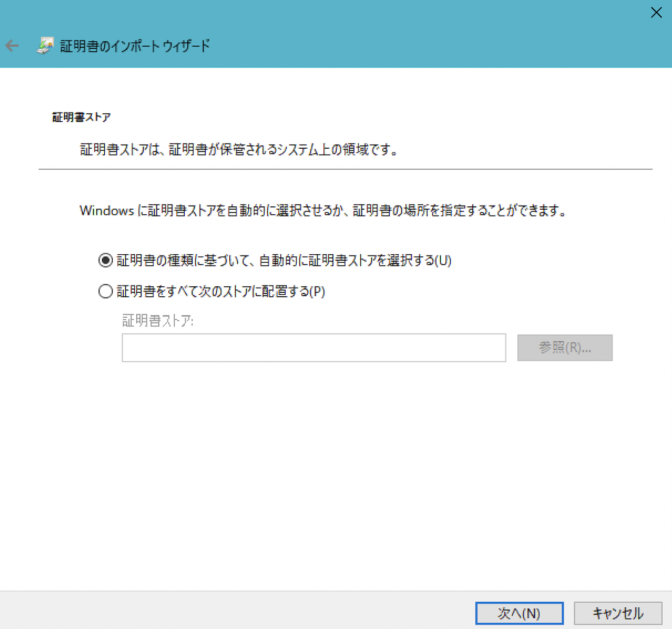Click the label text 自動的に証明書ストアを選択する(U)
The image size is (672, 629).
pos(284,260)
